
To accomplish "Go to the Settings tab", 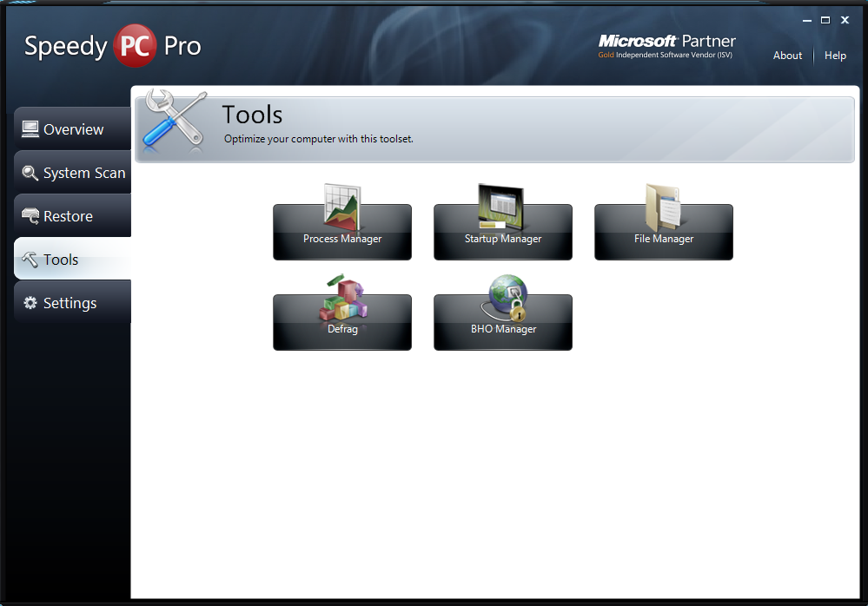I will click(70, 302).
